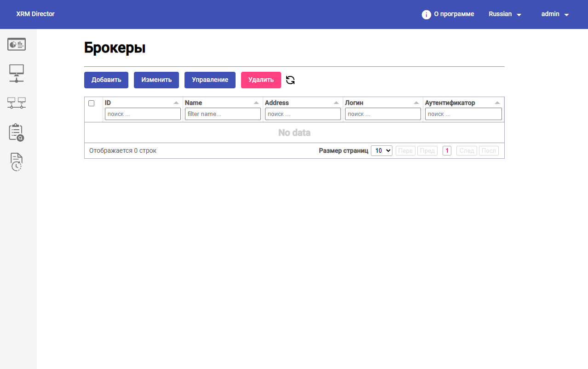Open the dashboard chart icon in sidebar
This screenshot has height=369, width=588.
coord(17,44)
